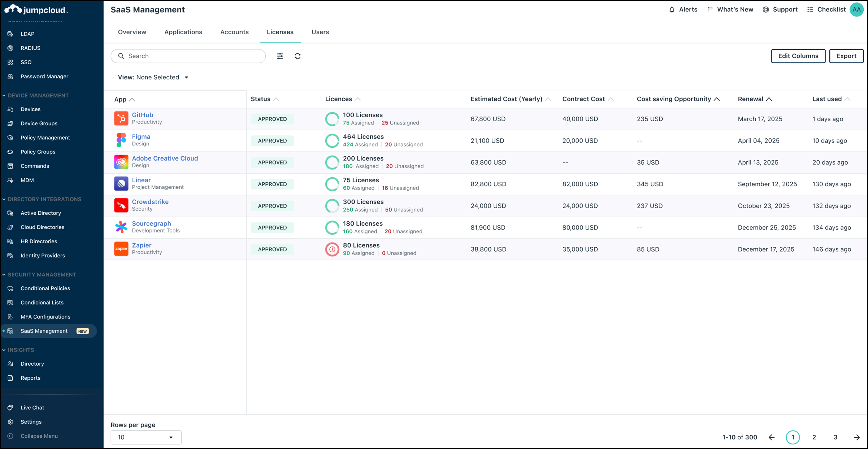The image size is (868, 449).
Task: Open SaaS Management sidebar item
Action: tap(49, 331)
